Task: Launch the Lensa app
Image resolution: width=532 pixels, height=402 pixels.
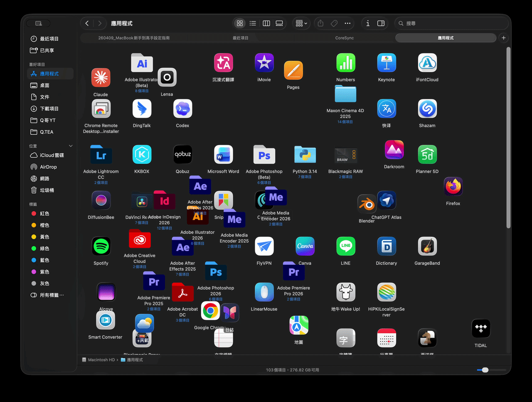Action: [167, 77]
